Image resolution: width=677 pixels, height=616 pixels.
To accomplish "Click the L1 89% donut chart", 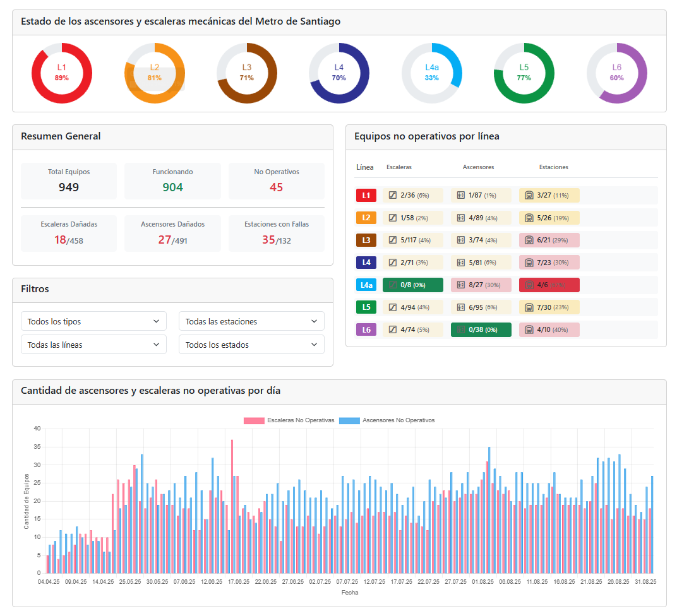I will 62,73.
